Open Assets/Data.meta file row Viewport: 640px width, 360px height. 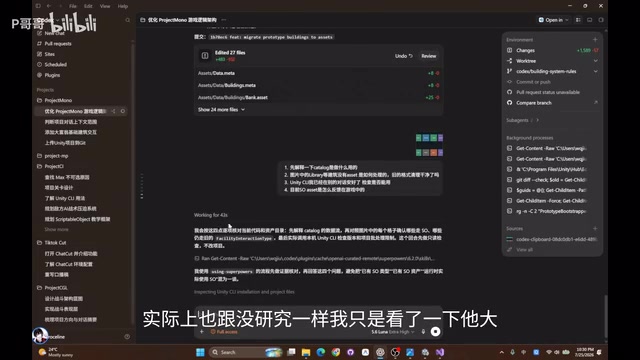(318, 73)
